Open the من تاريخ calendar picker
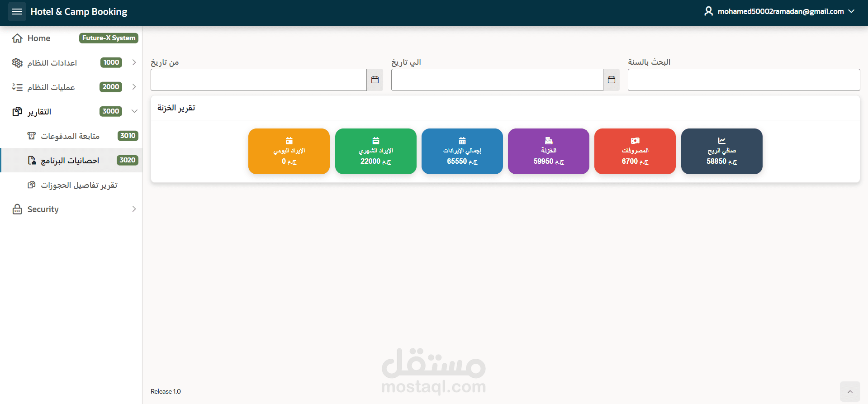 [375, 80]
